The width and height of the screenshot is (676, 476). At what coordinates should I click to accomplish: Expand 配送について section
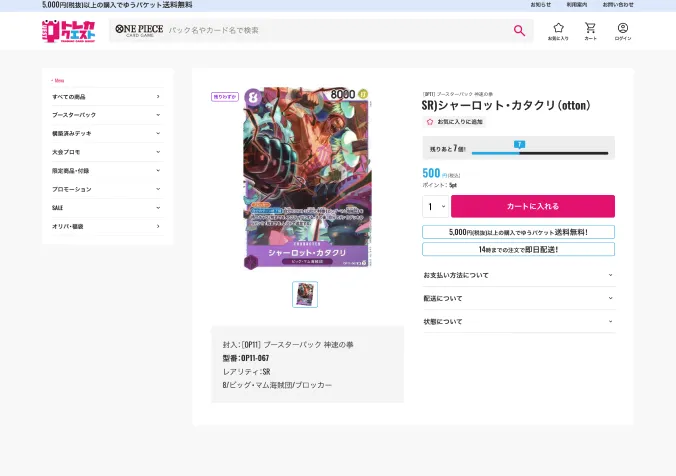pyautogui.click(x=518, y=298)
